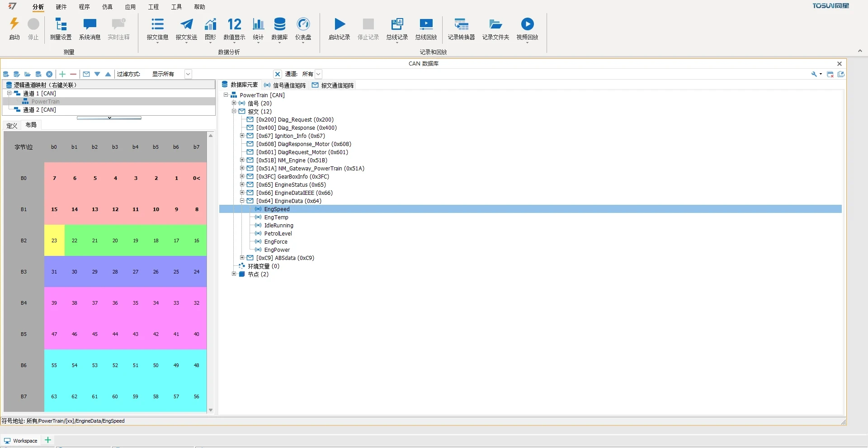Select the EngTemp signal
The width and height of the screenshot is (868, 448).
(276, 217)
